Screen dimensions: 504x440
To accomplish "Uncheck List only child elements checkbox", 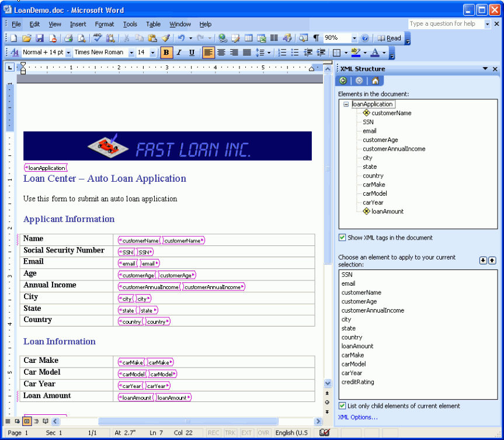I will [x=342, y=406].
